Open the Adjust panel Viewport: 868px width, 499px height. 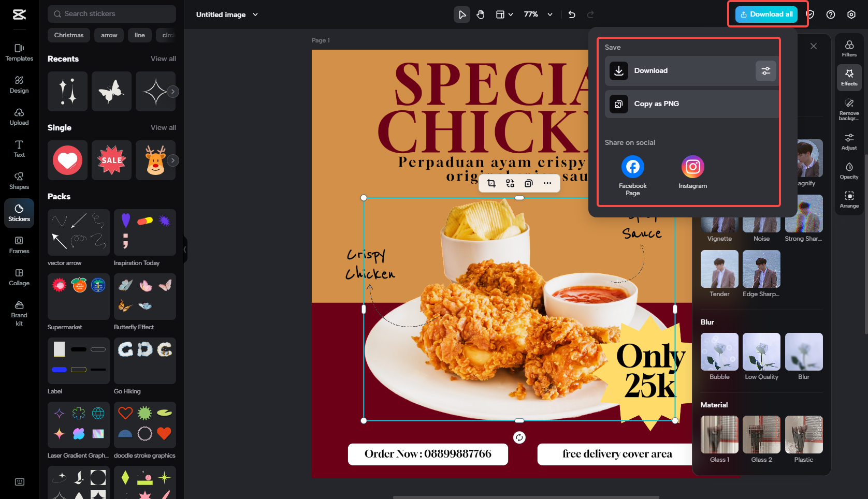coord(849,141)
